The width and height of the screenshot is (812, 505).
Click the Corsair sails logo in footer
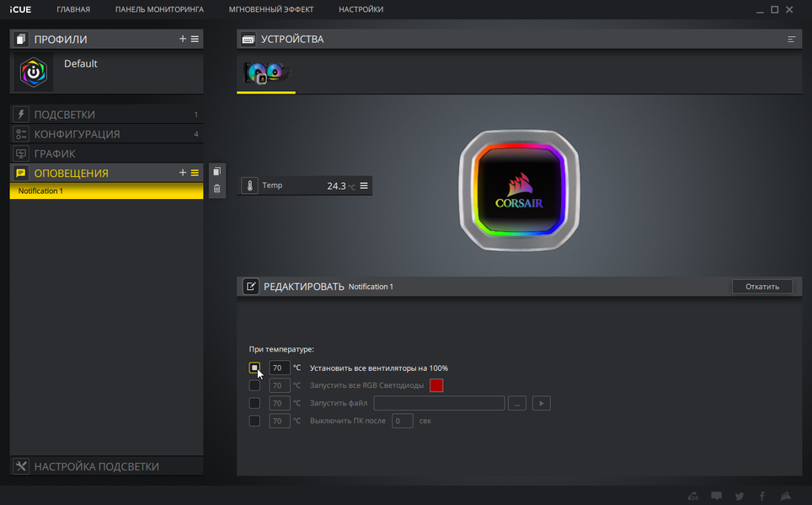tap(786, 496)
